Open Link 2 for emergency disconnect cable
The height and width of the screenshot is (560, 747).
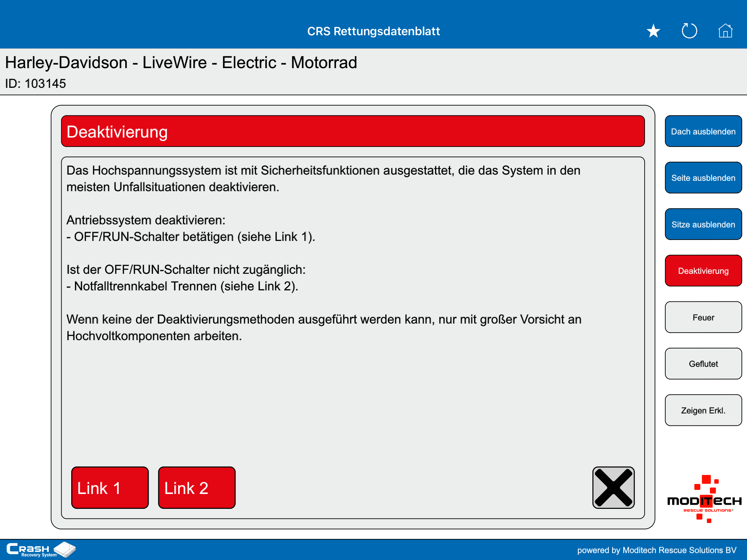click(197, 487)
